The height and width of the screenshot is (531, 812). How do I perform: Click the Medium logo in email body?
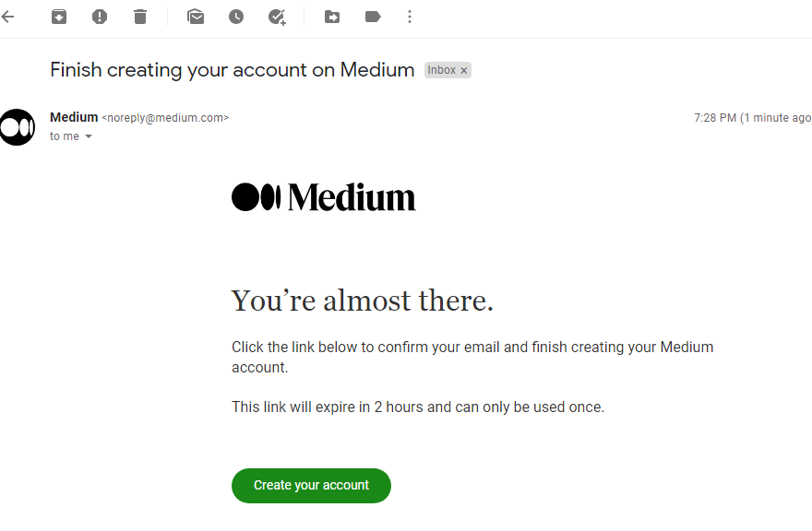324,197
